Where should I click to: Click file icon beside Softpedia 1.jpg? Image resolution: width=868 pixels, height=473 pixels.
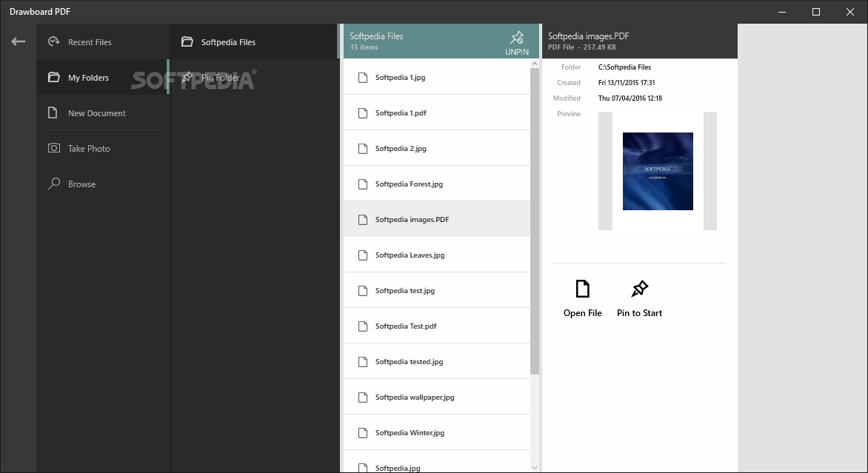coord(363,78)
